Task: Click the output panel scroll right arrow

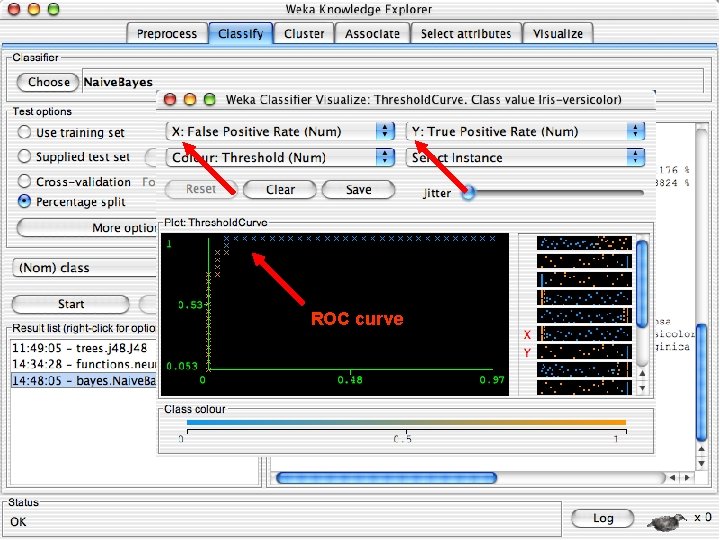Action: [x=687, y=478]
